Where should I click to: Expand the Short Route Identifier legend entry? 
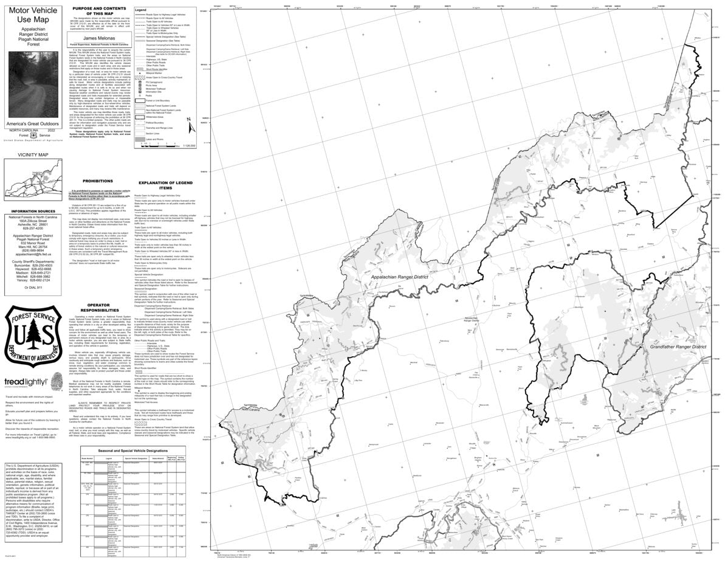pos(139,69)
